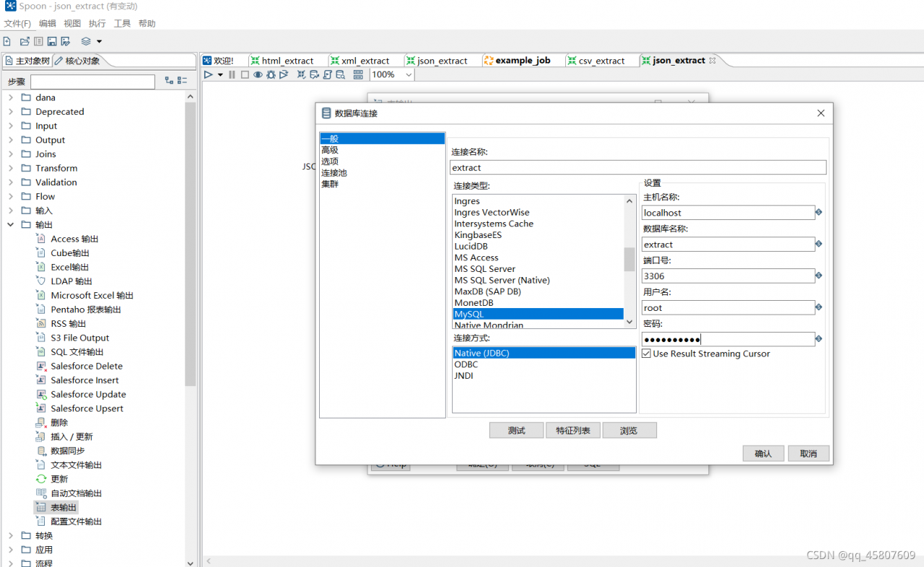Screen dimensions: 924x567
Task: Open the 工具 menu
Action: click(x=122, y=23)
